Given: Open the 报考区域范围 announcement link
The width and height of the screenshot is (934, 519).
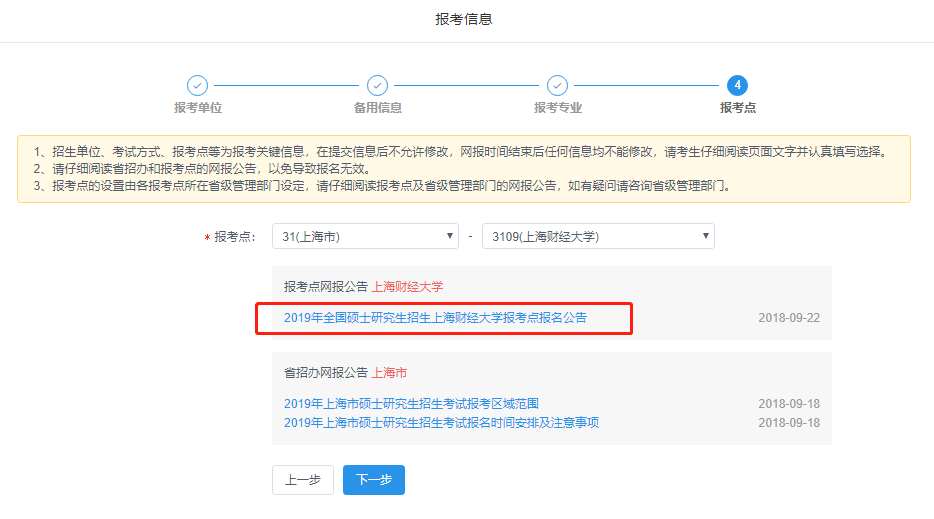Looking at the screenshot, I should [411, 404].
